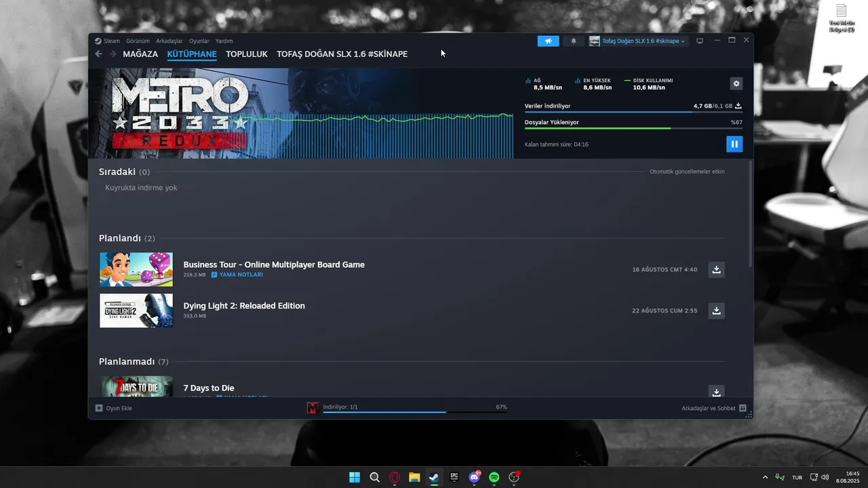Click Arkadaşlar ve Sohbet label

[709, 408]
